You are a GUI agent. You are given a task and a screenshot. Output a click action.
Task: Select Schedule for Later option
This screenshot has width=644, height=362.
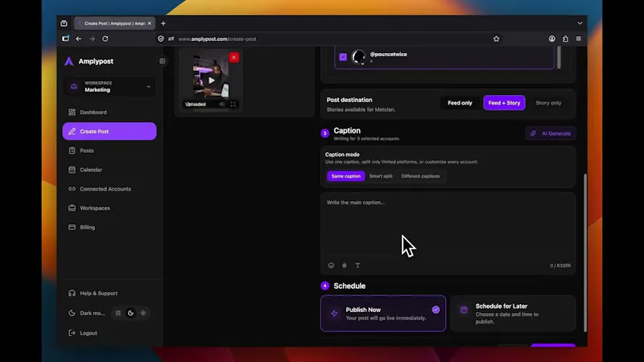click(x=513, y=314)
